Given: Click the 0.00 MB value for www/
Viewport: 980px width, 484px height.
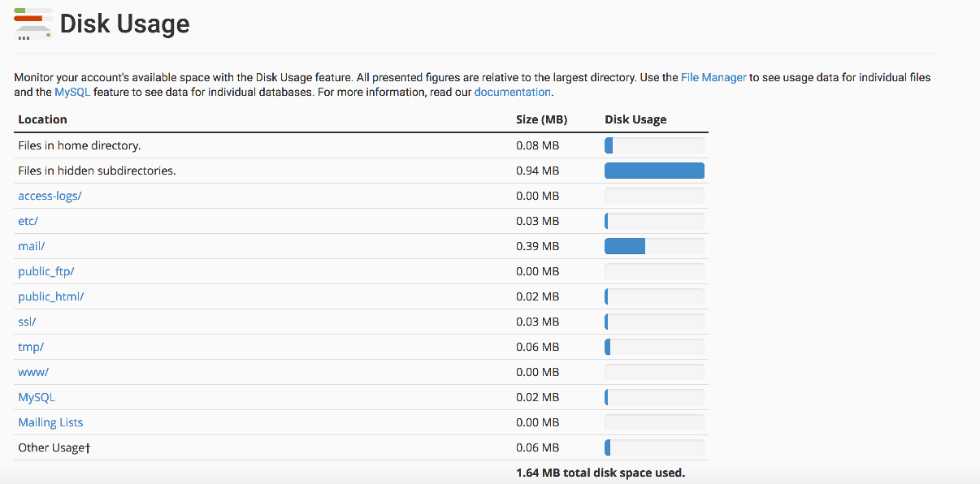Looking at the screenshot, I should click(537, 372).
